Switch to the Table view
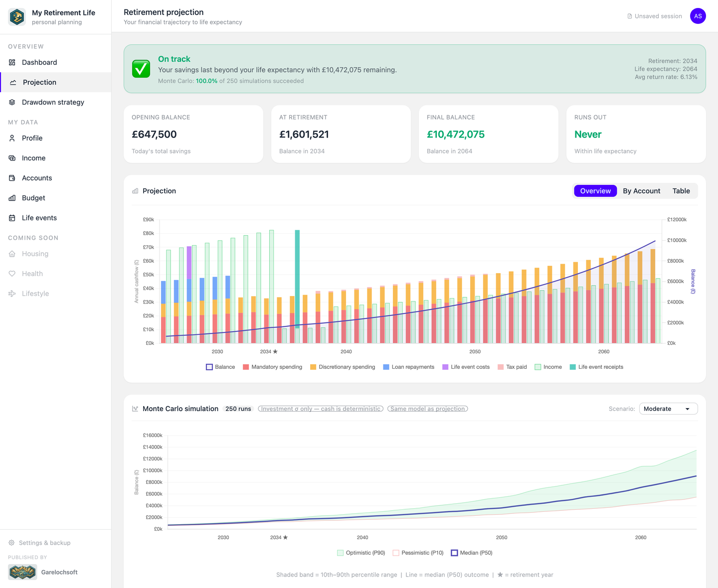This screenshot has height=588, width=718. coord(681,191)
